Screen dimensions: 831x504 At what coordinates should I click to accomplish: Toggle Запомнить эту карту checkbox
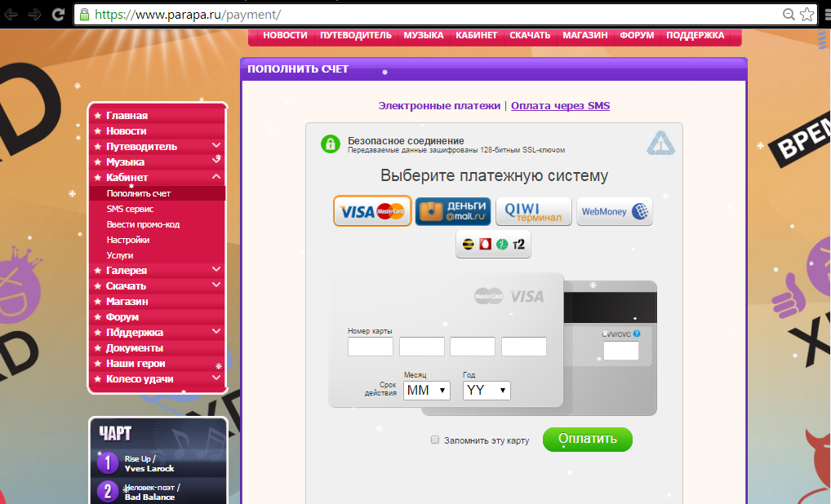coord(435,440)
